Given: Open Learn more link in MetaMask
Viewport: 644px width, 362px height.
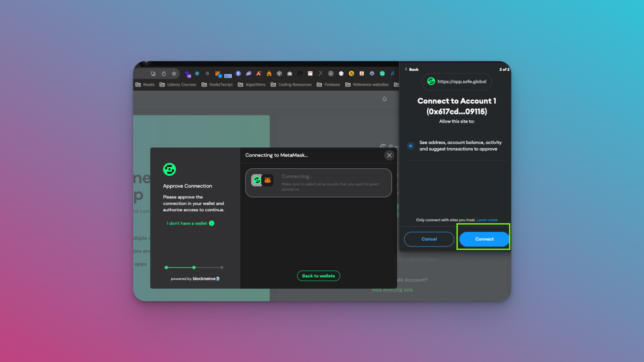Looking at the screenshot, I should 487,220.
